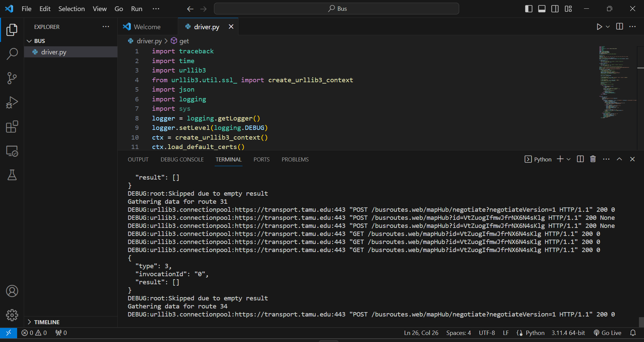Switch to the Welcome tab
The width and height of the screenshot is (644, 342).
point(147,27)
